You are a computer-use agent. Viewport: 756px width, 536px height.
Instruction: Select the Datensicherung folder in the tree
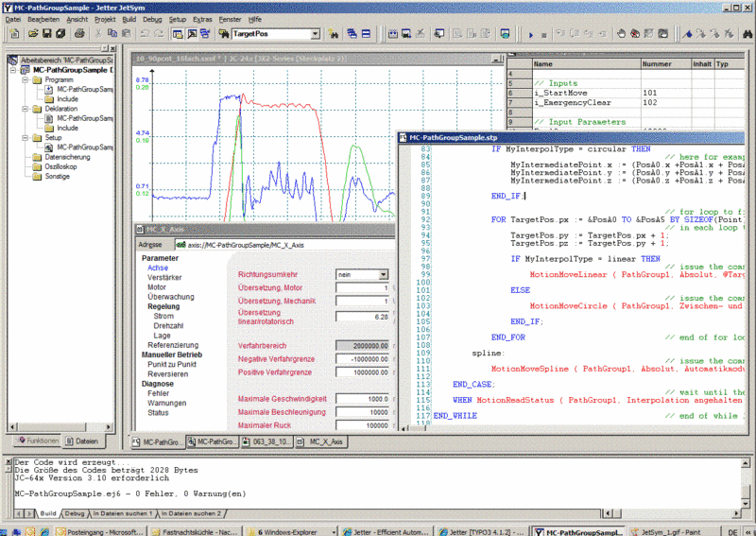coord(67,157)
